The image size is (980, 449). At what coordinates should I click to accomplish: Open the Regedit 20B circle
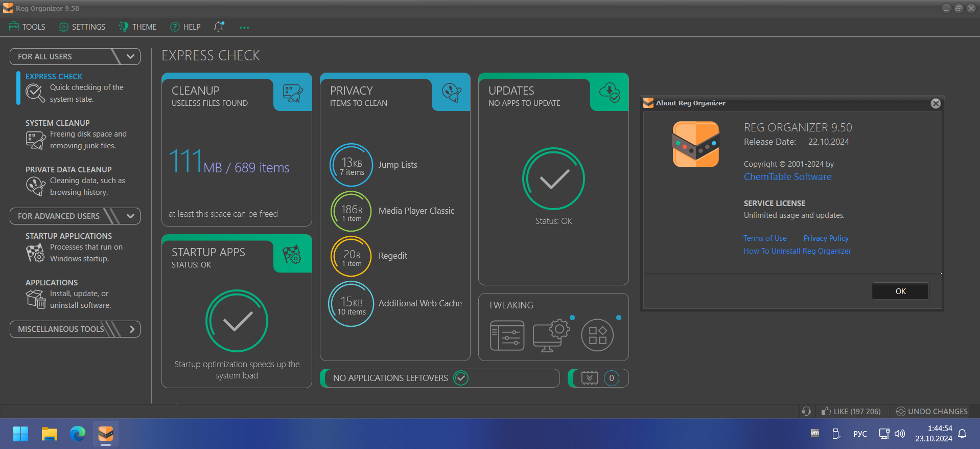click(x=351, y=256)
